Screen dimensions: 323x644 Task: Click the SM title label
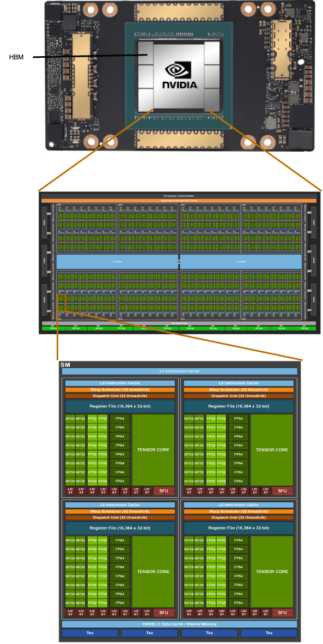[x=65, y=365]
